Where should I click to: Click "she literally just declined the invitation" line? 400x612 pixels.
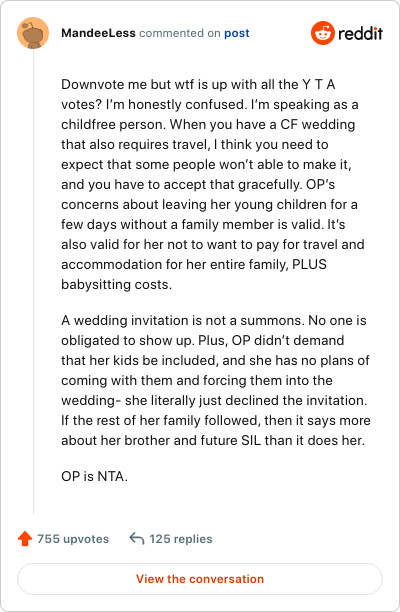[246, 400]
